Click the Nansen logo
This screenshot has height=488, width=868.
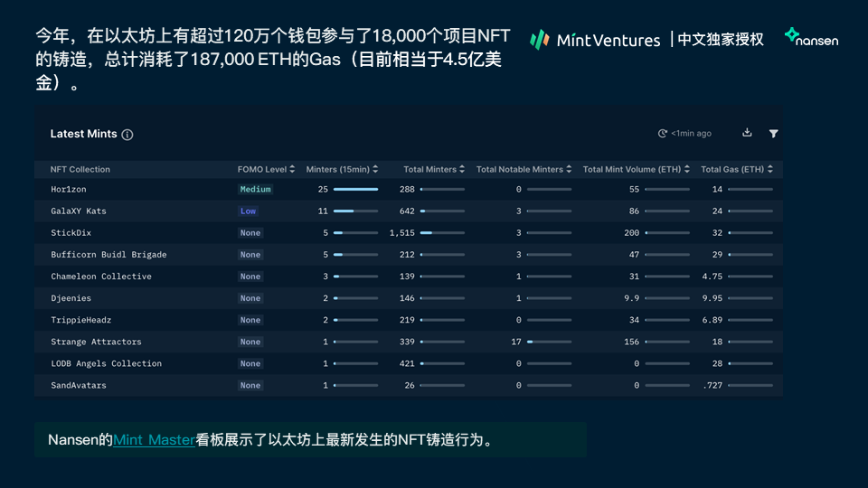(x=812, y=38)
